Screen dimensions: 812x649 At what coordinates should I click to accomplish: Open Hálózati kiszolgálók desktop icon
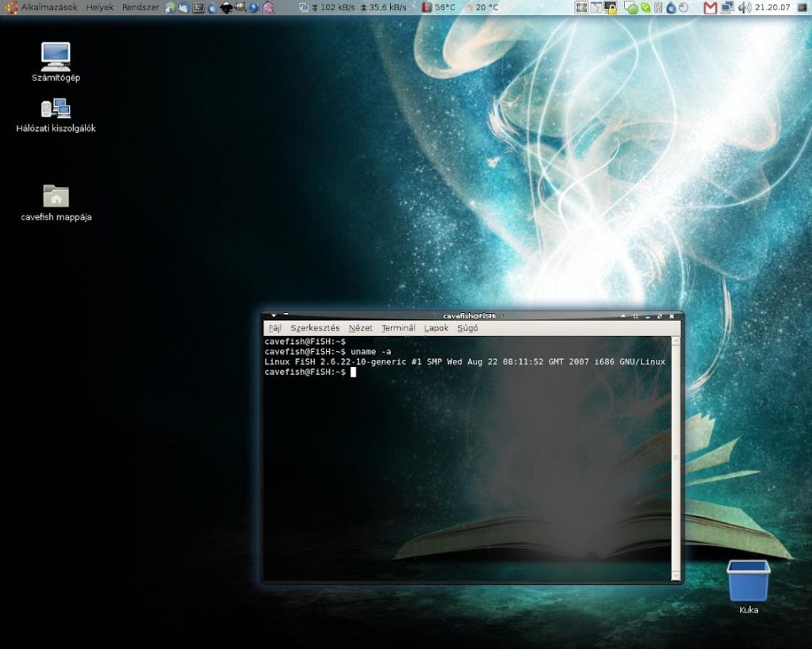56,109
